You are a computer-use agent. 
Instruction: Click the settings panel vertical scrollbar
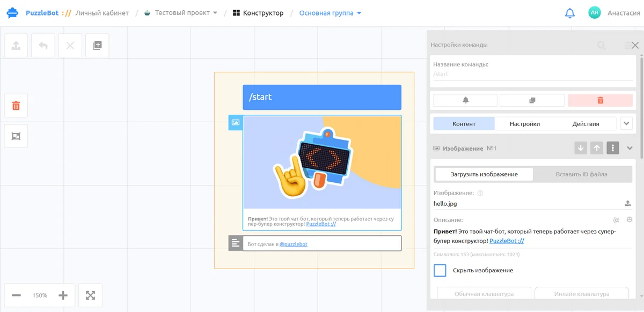click(641, 107)
